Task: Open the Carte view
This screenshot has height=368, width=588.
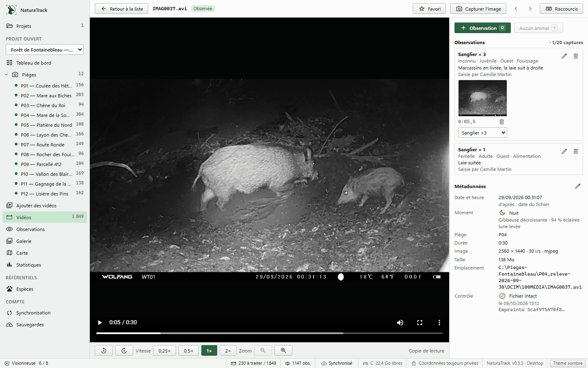Action: [x=45, y=253]
